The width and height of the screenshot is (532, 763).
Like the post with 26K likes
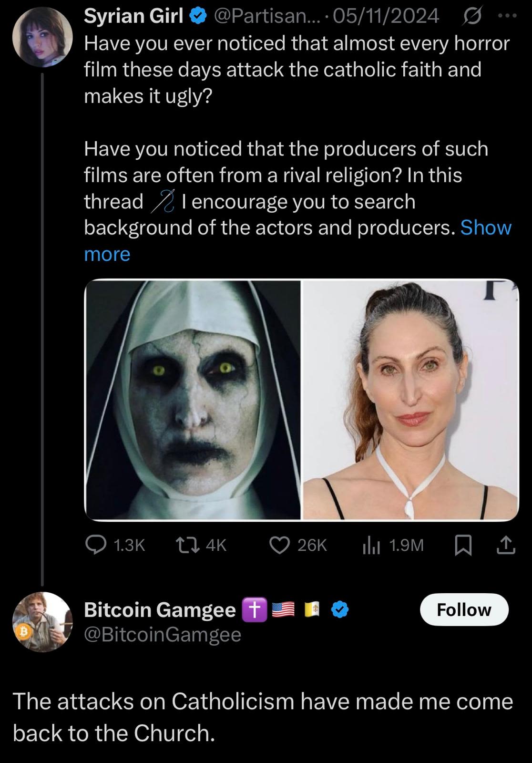279,545
